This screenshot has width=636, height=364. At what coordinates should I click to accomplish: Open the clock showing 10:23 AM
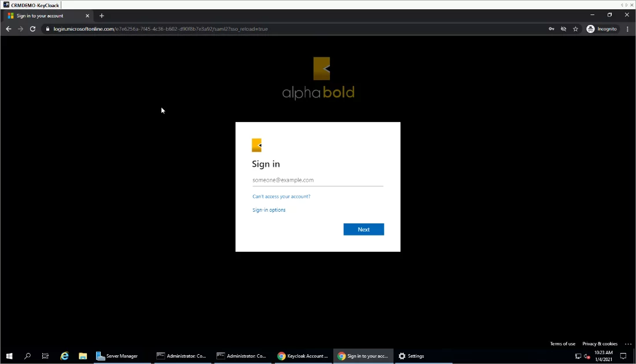click(603, 356)
